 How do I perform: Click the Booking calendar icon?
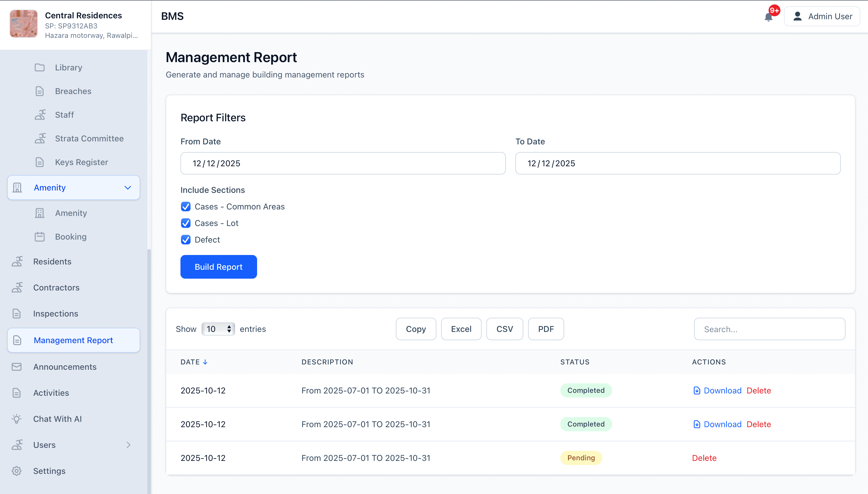click(x=39, y=237)
